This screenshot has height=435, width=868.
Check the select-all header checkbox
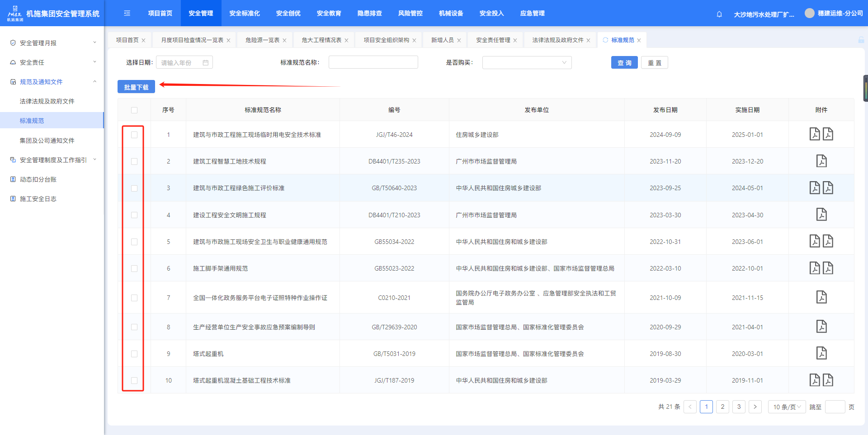pos(134,110)
